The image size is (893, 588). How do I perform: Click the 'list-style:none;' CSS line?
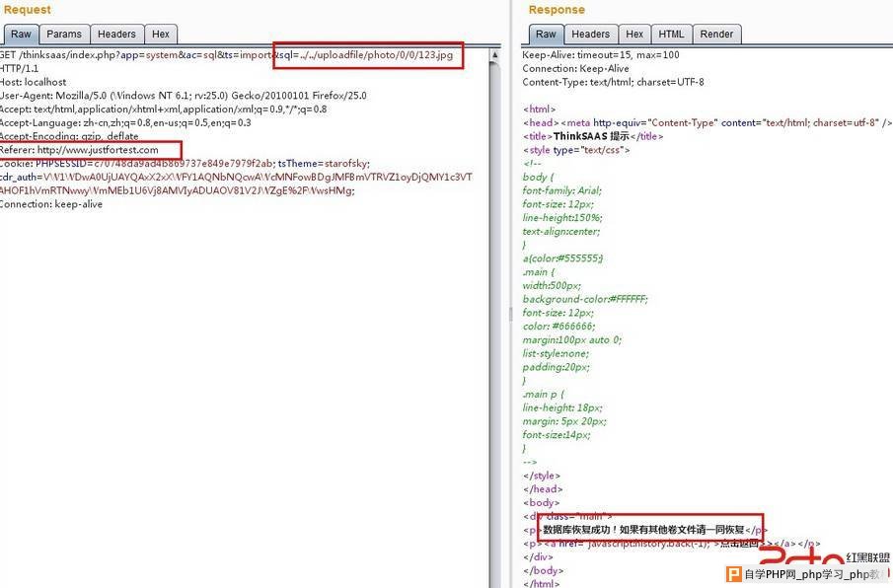(556, 353)
